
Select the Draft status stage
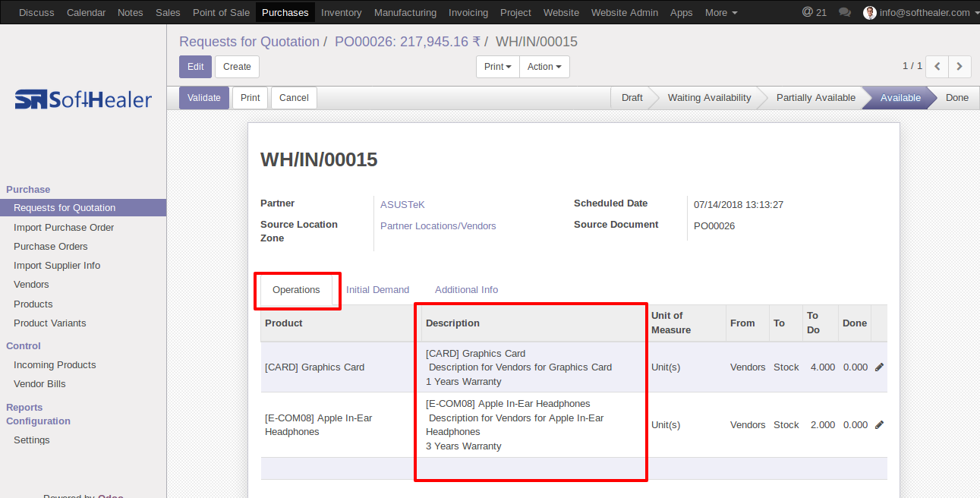click(632, 98)
